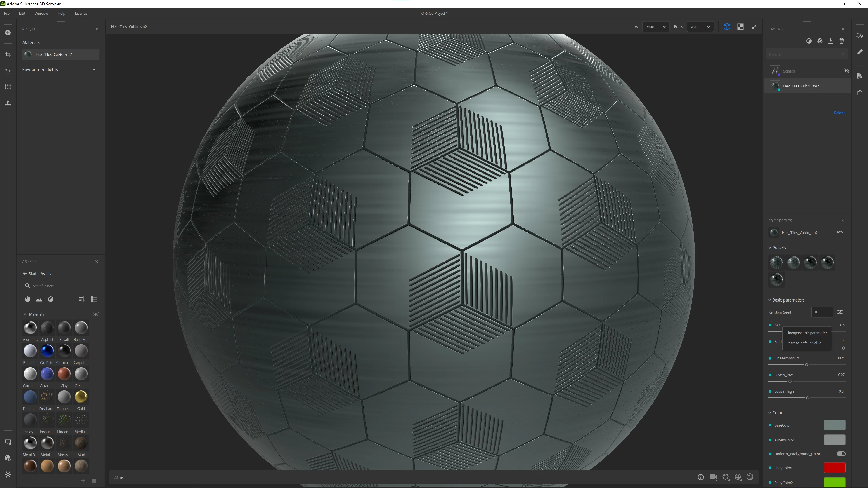Click the Reload link

[x=839, y=113]
